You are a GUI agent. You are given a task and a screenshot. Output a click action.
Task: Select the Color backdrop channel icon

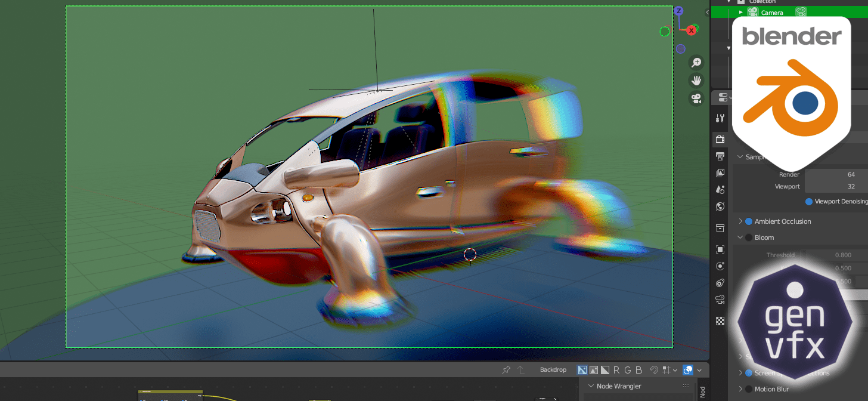tap(594, 370)
